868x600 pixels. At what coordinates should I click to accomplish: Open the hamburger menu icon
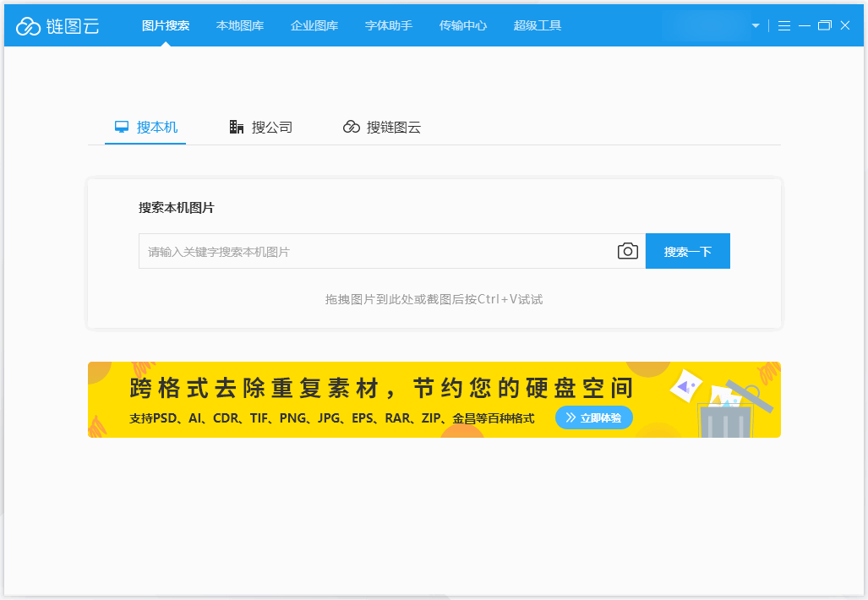pos(783,25)
